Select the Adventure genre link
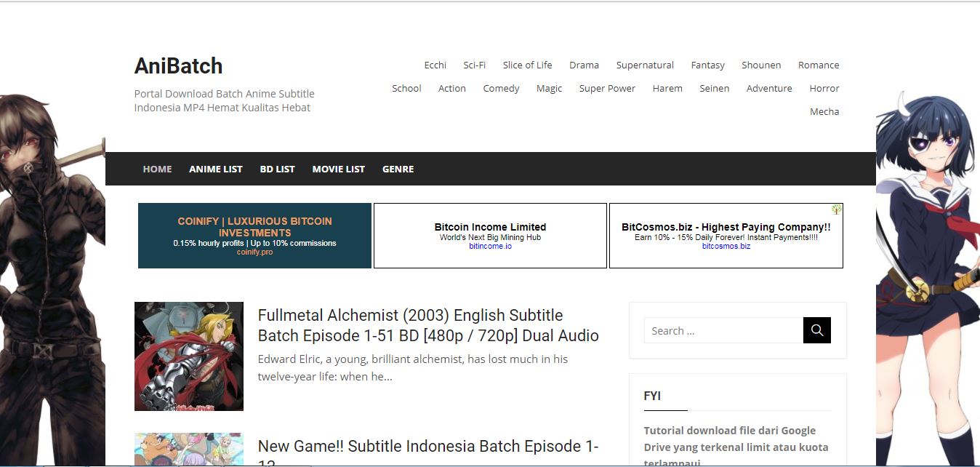This screenshot has height=467, width=980. click(x=769, y=88)
